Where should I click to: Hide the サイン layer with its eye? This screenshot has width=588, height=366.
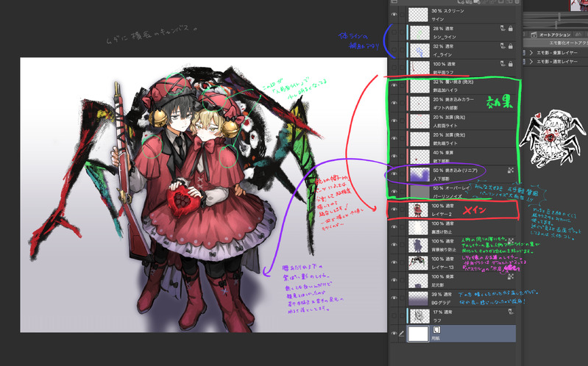point(394,15)
